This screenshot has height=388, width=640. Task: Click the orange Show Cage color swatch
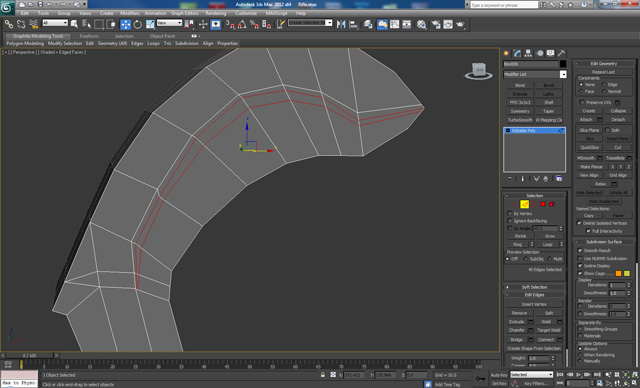coord(618,273)
